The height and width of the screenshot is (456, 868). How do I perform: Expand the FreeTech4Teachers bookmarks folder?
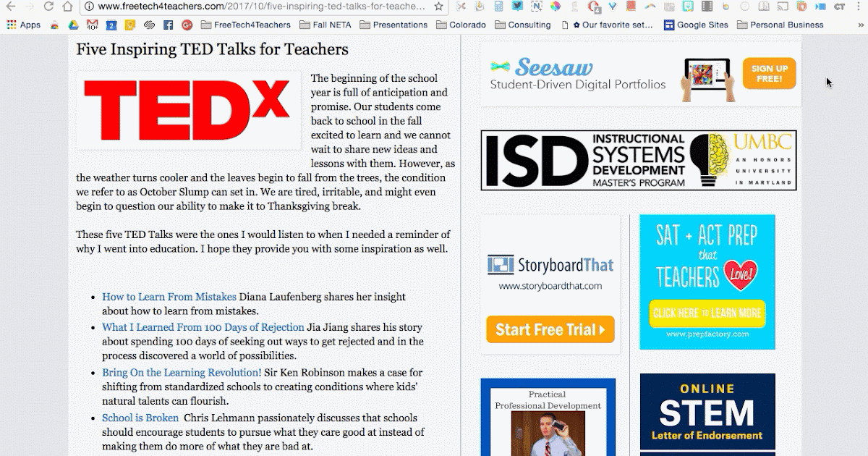pyautogui.click(x=246, y=25)
